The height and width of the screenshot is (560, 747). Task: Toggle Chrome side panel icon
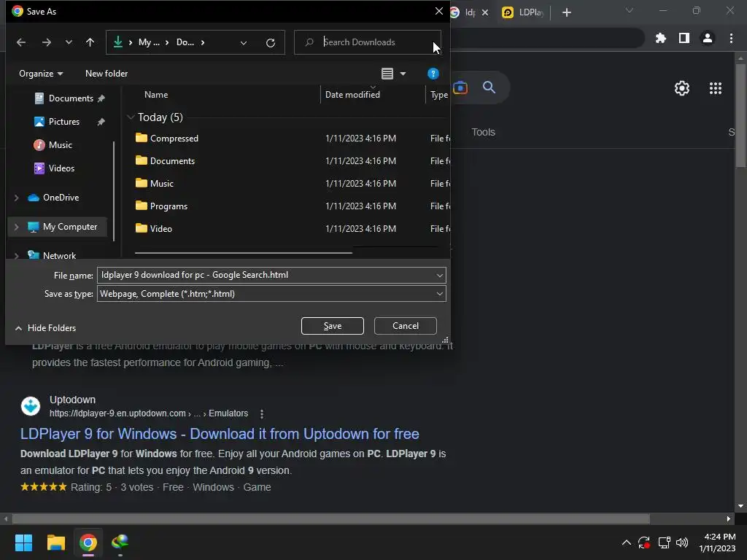tap(684, 38)
